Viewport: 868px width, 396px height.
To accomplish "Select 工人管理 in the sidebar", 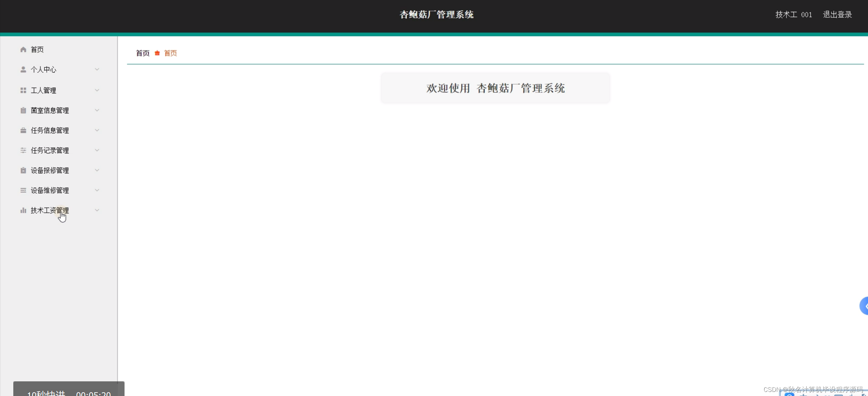I will coord(44,90).
